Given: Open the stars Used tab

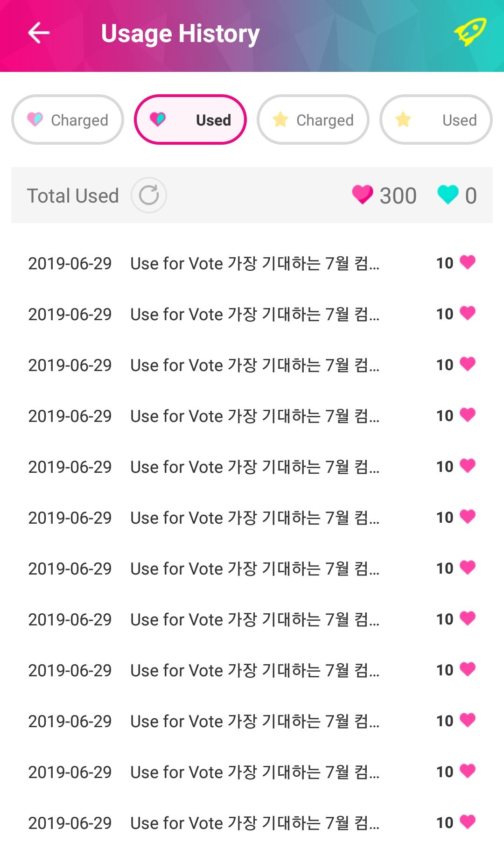Looking at the screenshot, I should point(436,120).
